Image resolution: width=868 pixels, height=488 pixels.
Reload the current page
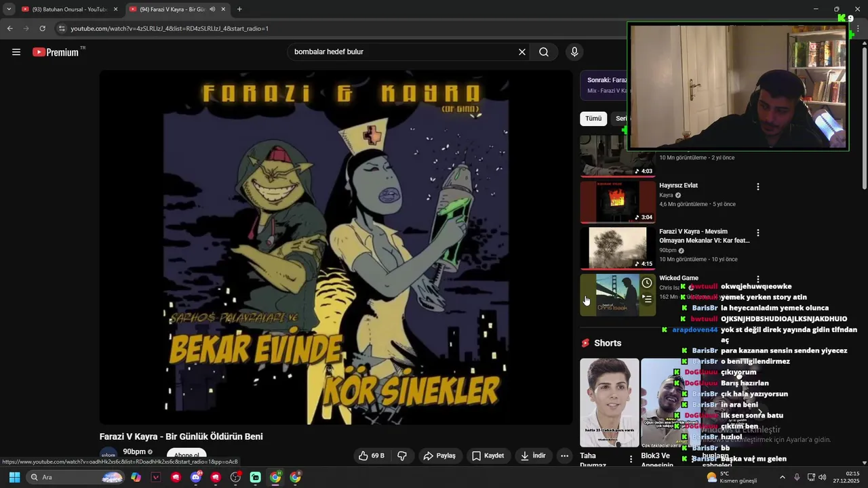tap(42, 28)
